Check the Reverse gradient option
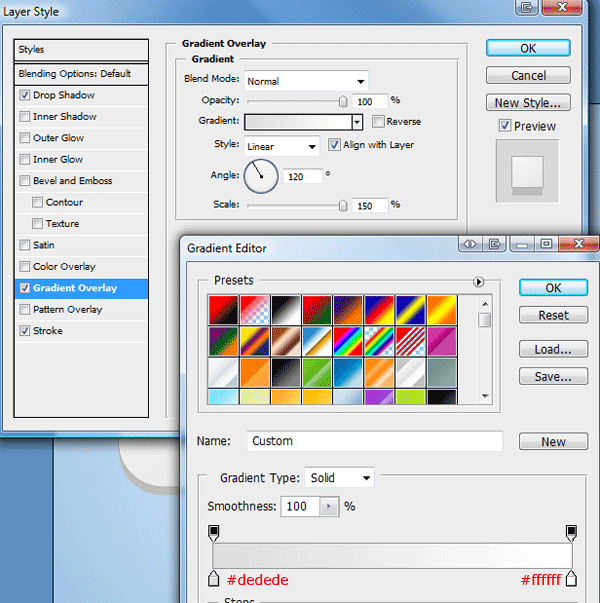 point(378,122)
